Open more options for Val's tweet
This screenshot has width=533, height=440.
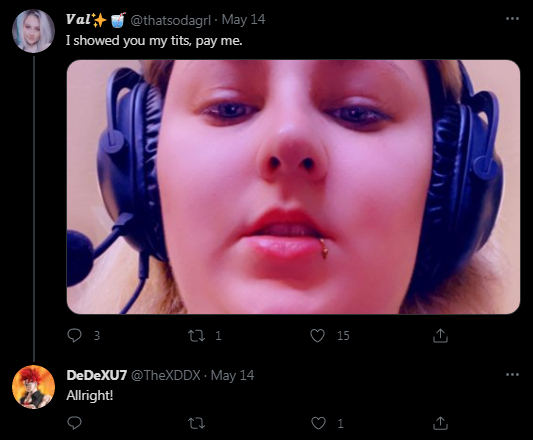512,18
